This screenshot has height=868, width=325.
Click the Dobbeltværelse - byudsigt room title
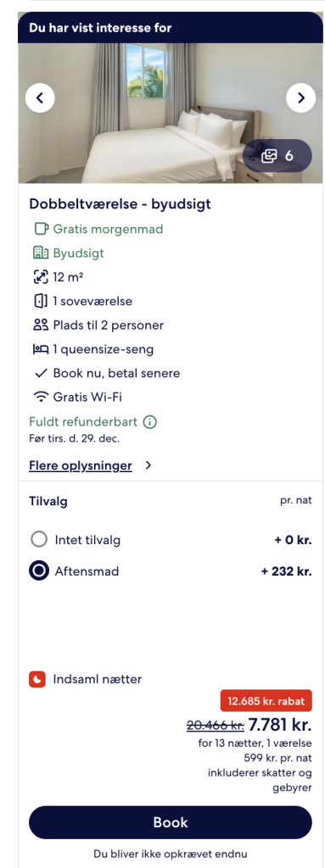tap(120, 204)
